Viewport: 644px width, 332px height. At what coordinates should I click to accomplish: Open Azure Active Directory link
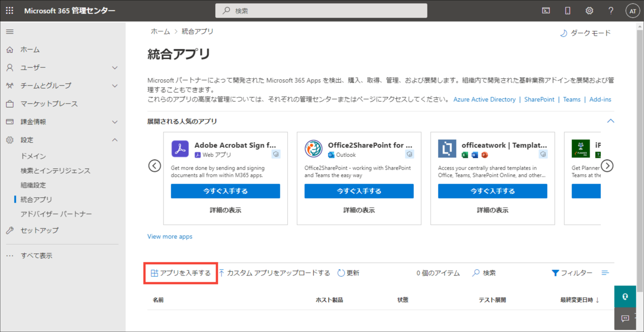tap(485, 100)
